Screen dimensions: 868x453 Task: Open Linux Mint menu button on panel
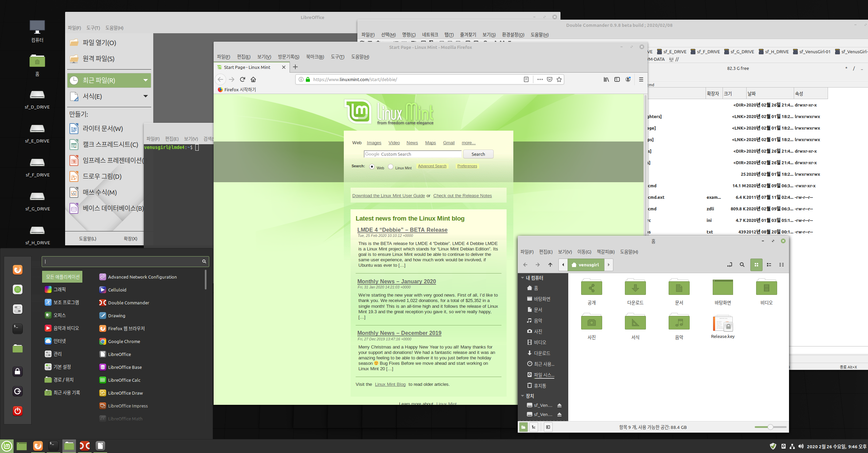[7, 446]
